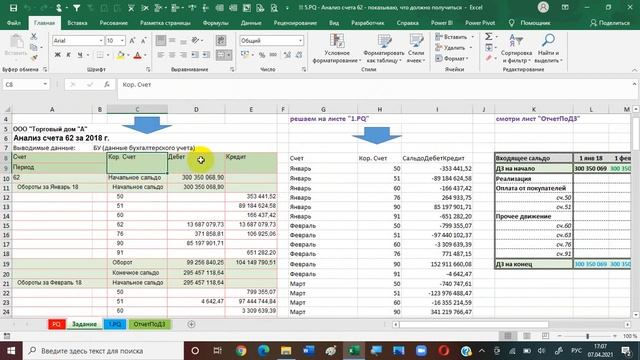This screenshot has width=640, height=360.
Task: Click the decrease decimal icon
Action: (x=299, y=55)
